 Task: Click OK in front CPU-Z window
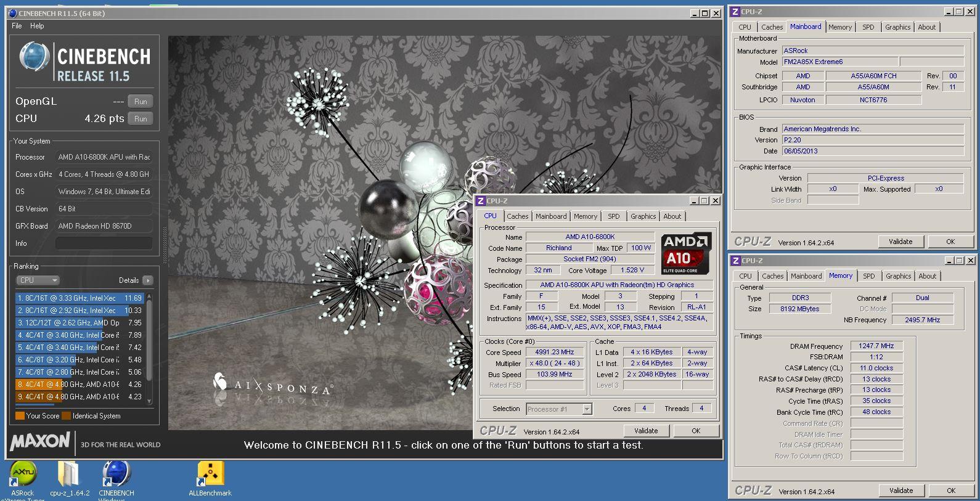[696, 431]
